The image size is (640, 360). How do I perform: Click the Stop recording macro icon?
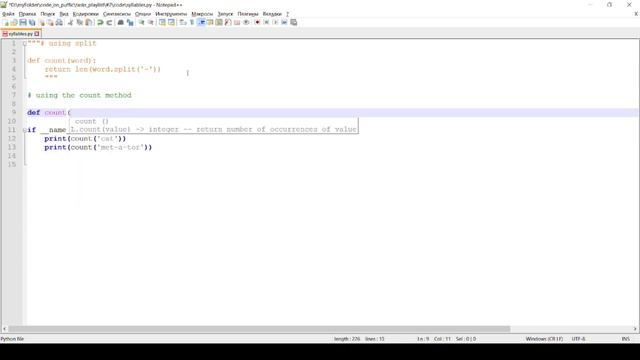pyautogui.click(x=266, y=22)
